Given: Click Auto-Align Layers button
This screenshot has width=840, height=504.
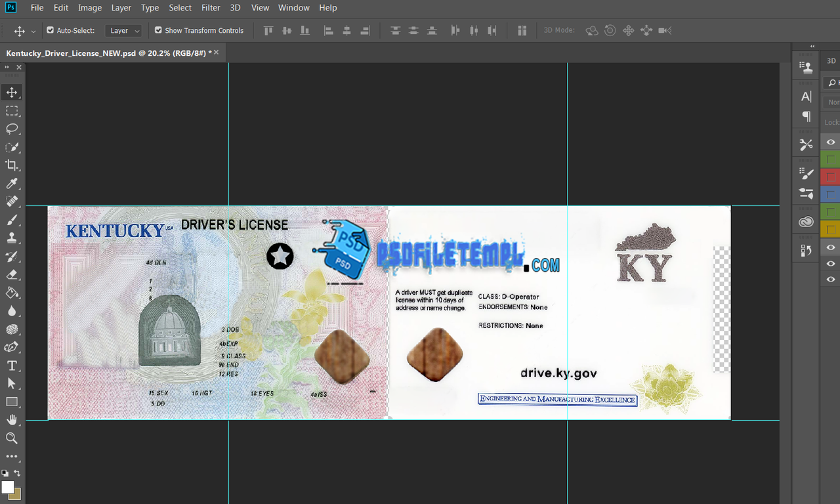Looking at the screenshot, I should (x=522, y=30).
